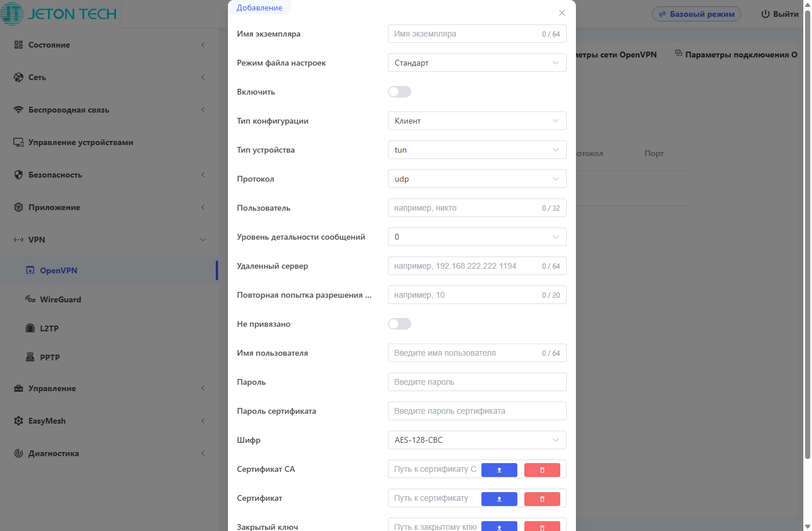
Task: Expand the Безопасность sidebar menu
Action: coord(55,175)
